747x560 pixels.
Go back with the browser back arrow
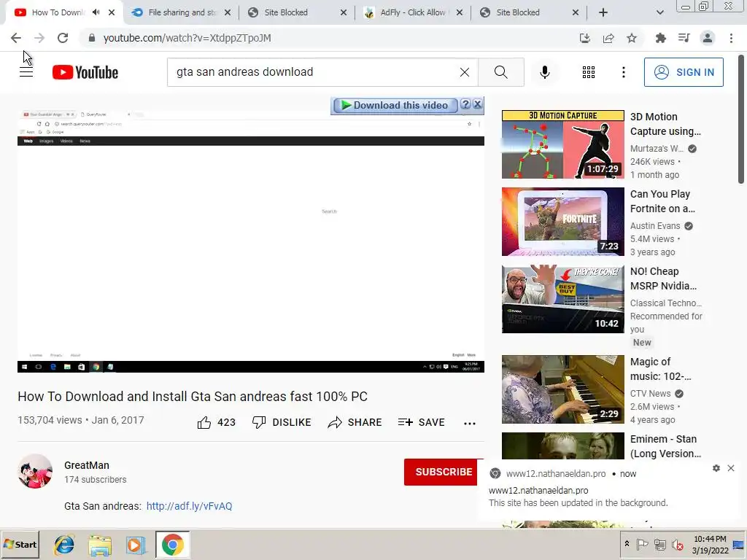point(16,38)
